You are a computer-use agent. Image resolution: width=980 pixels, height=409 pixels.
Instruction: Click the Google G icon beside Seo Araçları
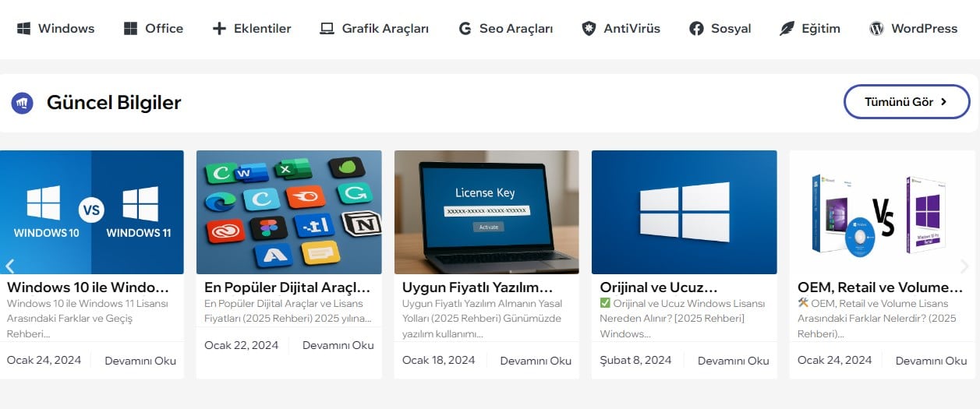pos(465,29)
